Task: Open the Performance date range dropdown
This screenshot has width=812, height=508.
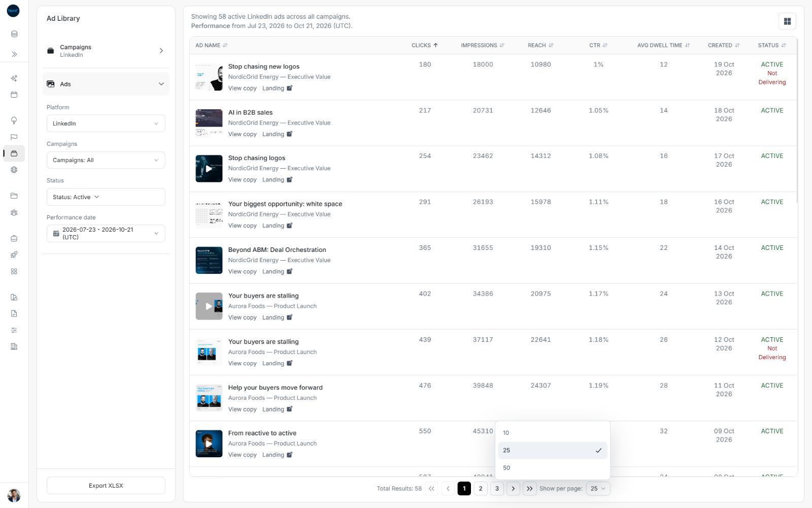Action: tap(106, 233)
